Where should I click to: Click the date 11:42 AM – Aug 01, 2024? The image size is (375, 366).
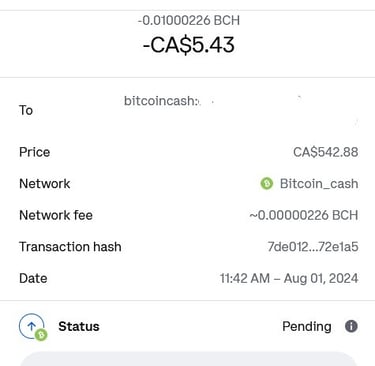click(x=289, y=278)
